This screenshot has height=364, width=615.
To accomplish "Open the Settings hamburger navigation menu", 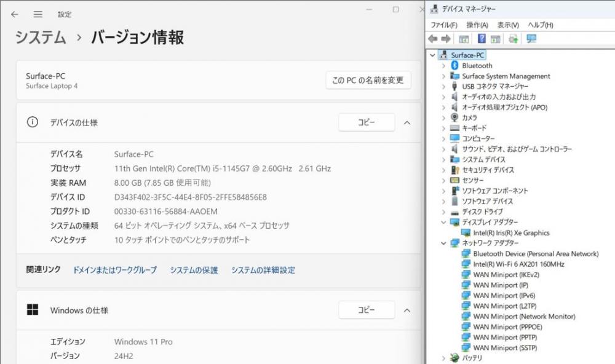I will 38,15.
